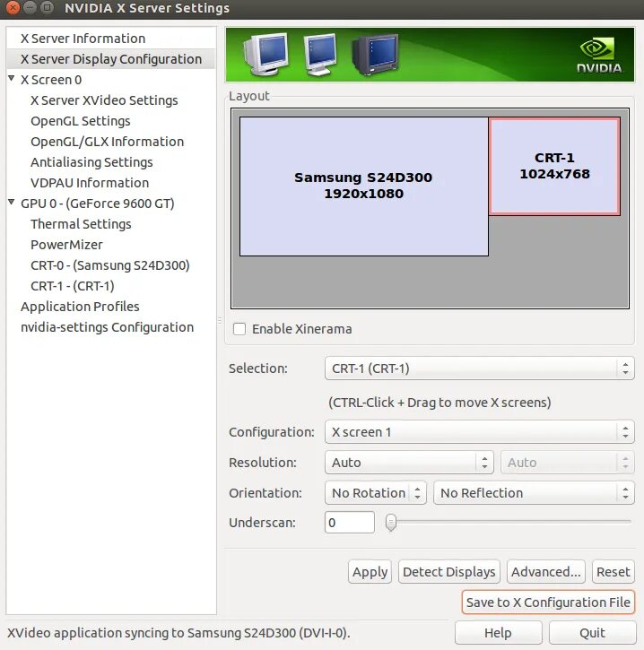The width and height of the screenshot is (644, 650).
Task: Open the Selection dropdown showing CRT-1
Action: click(479, 368)
